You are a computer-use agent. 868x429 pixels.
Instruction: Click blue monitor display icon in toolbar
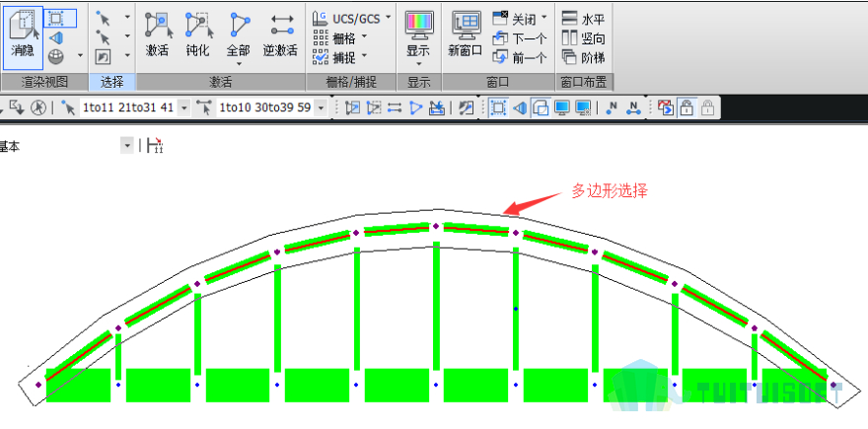(x=562, y=107)
